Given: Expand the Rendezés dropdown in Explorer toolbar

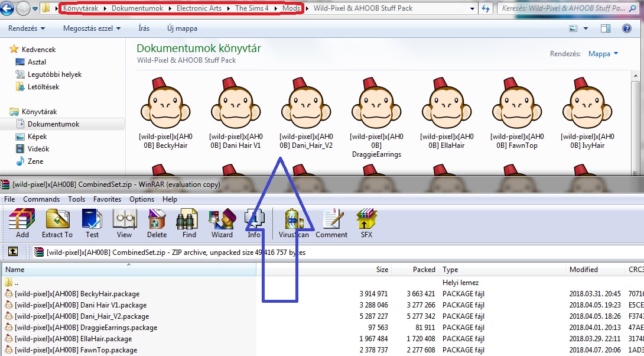Looking at the screenshot, I should coord(27,28).
